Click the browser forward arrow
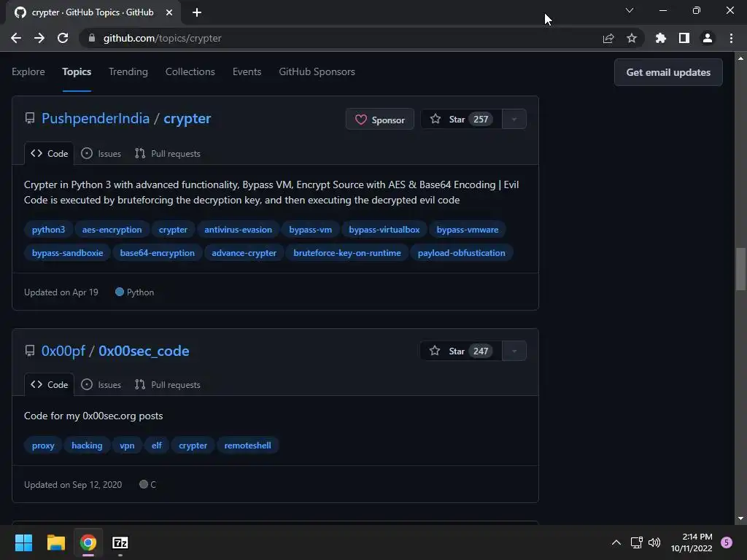The image size is (747, 560). [39, 38]
